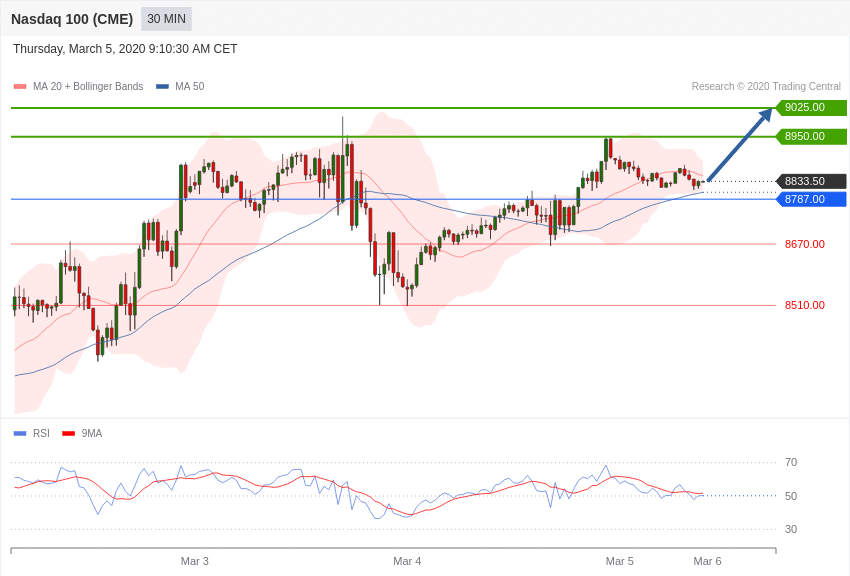Screen dimensions: 850x576
Task: Click the 30 MIN timeframe badge
Action: tap(166, 19)
